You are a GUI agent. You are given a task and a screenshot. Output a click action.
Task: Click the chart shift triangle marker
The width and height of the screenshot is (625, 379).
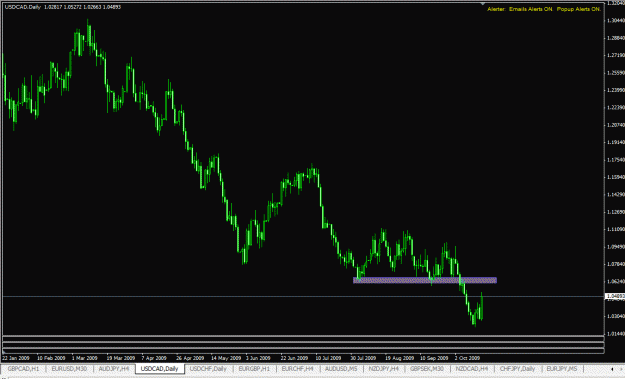pos(482,4)
